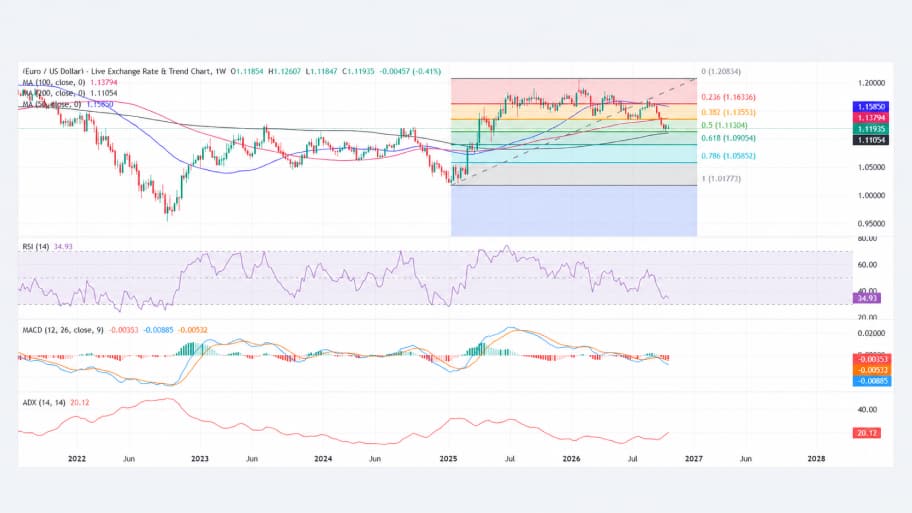
Task: Click Fibonacci level 0.382 (1.13553) label
Action: click(x=728, y=112)
